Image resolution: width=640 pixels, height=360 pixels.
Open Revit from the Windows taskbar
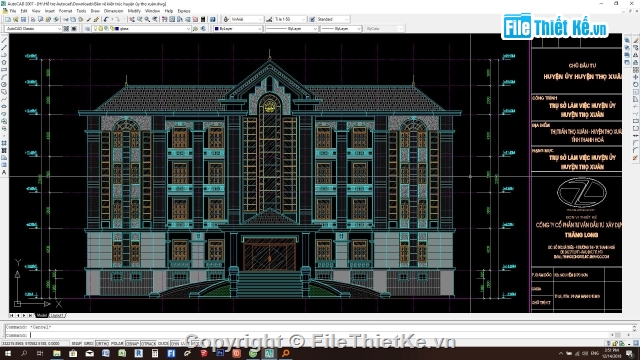point(138,353)
